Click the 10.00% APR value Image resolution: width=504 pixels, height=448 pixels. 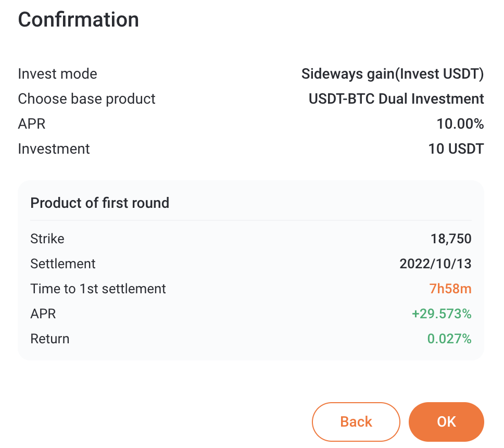pos(460,124)
